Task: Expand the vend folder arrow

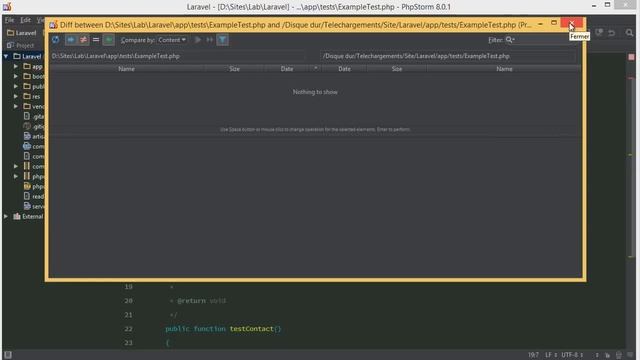Action: (x=16, y=106)
